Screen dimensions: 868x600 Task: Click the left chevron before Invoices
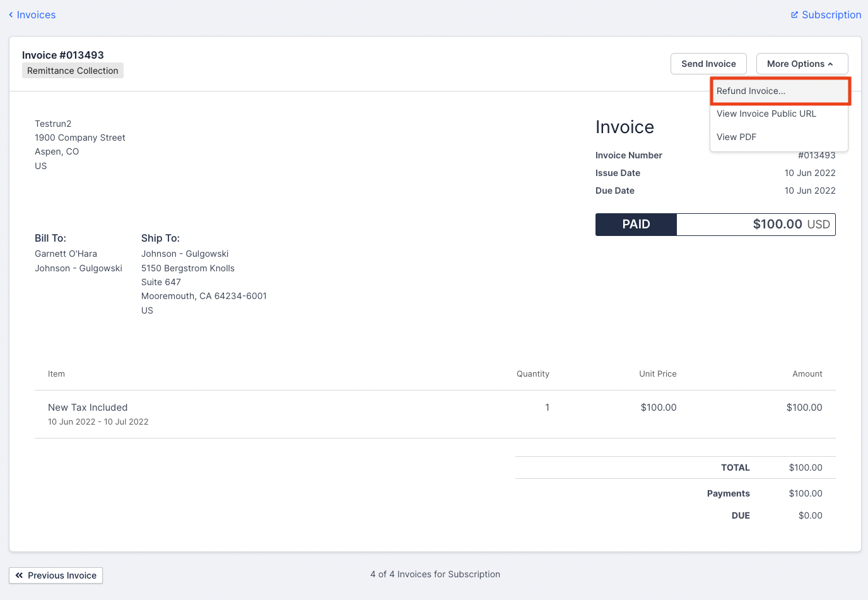9,15
